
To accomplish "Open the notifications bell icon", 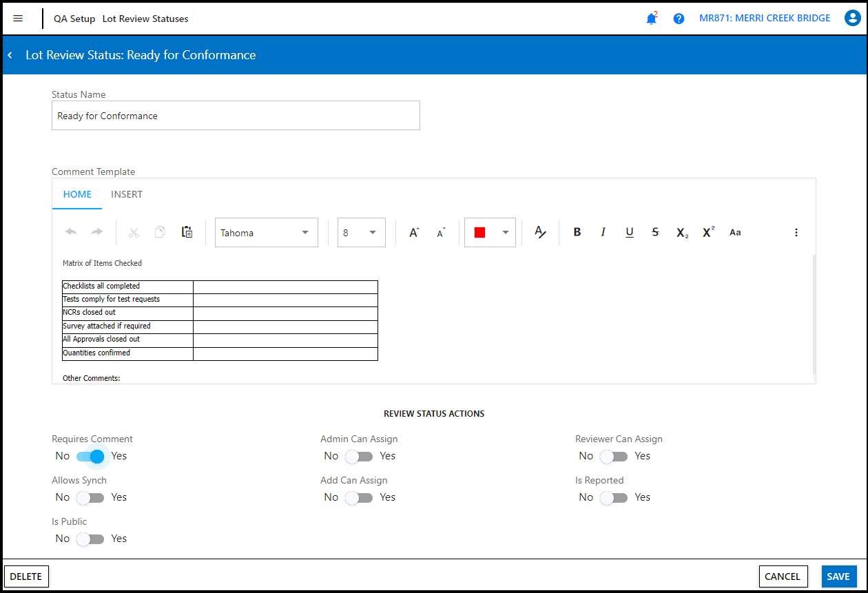I will coord(651,18).
